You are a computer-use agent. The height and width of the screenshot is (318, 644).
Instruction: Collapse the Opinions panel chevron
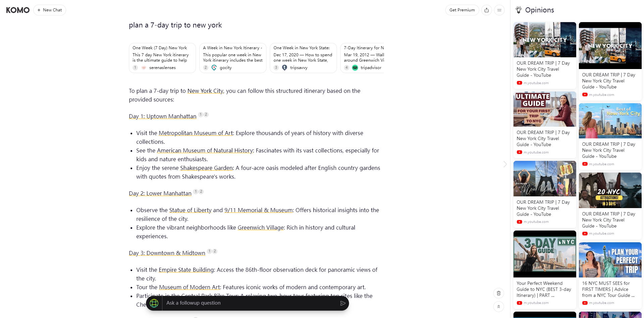pyautogui.click(x=505, y=164)
